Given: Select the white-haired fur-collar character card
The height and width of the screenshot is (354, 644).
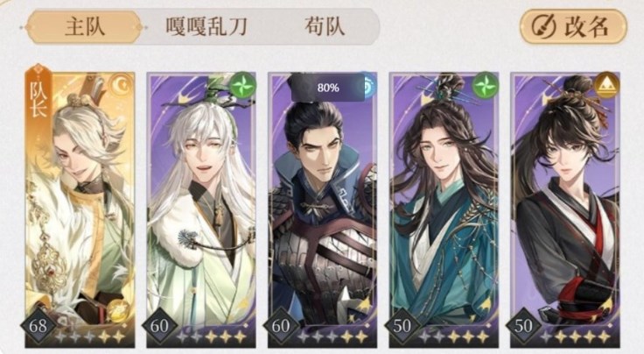Looking at the screenshot, I should [x=201, y=209].
